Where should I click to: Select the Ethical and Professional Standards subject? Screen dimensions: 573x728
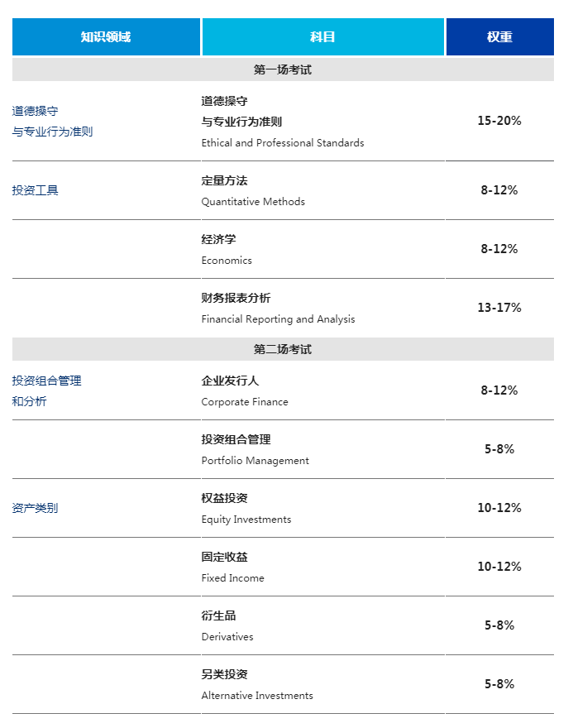(x=283, y=143)
